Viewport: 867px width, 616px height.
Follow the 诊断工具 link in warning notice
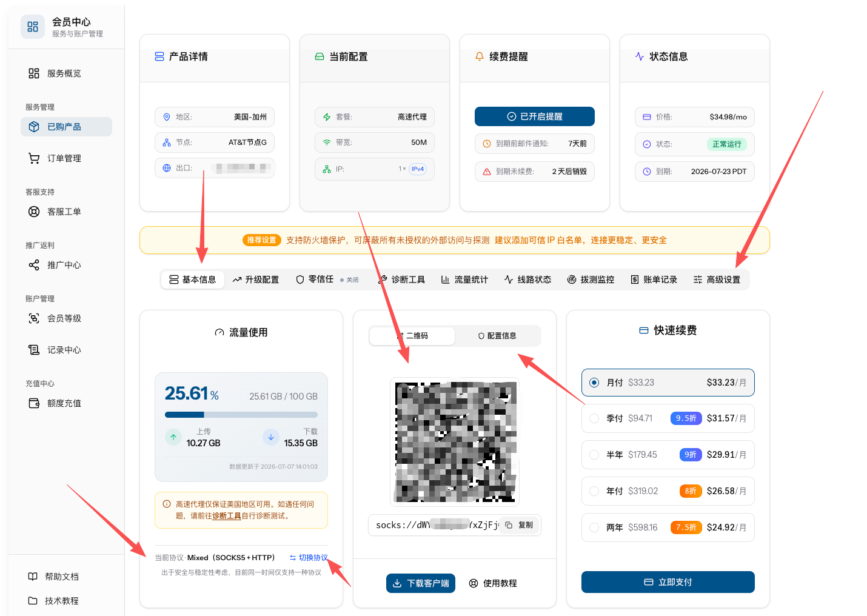(x=227, y=516)
